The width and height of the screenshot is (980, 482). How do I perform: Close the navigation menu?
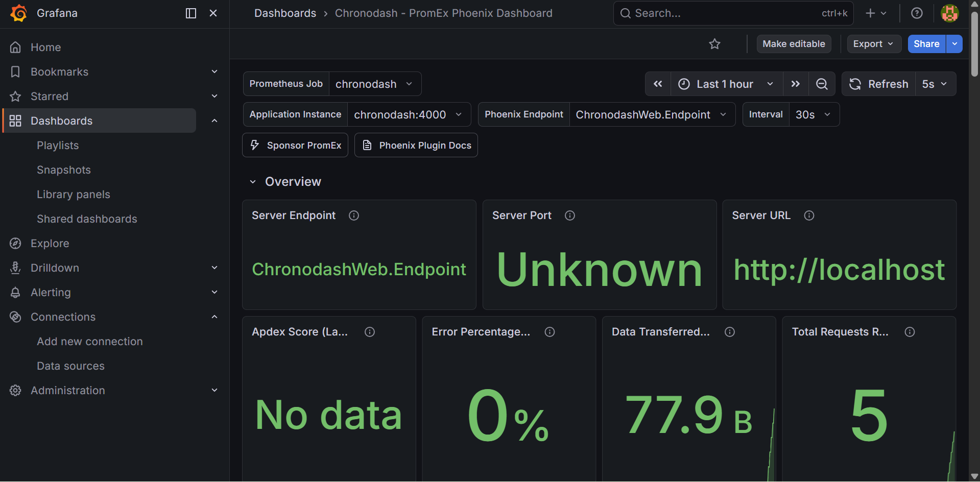point(213,13)
